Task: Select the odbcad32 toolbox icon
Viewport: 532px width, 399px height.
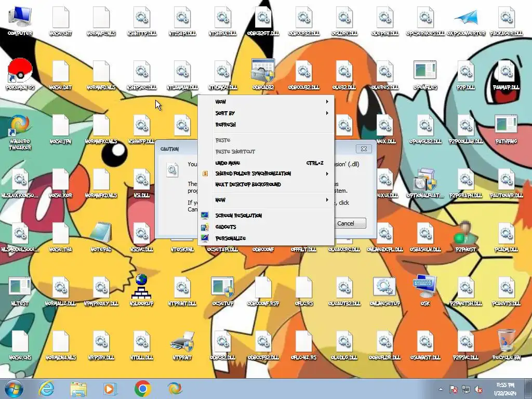Action: [263, 74]
